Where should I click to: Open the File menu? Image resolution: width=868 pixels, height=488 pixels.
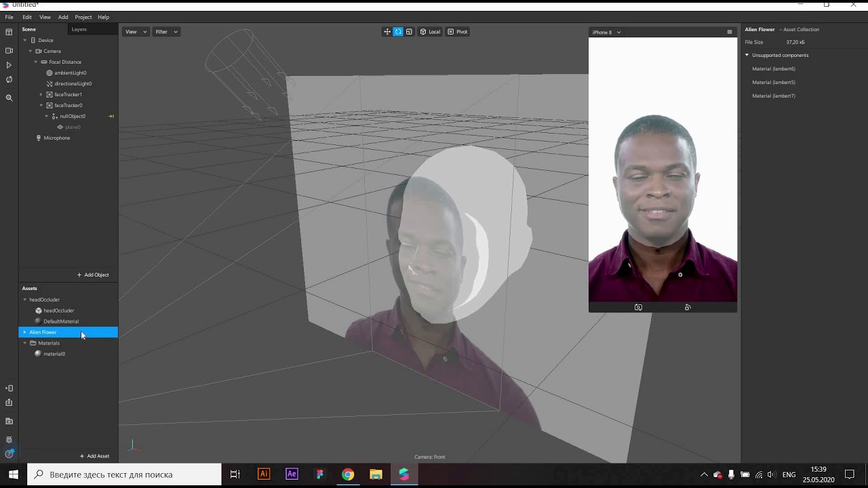(9, 17)
